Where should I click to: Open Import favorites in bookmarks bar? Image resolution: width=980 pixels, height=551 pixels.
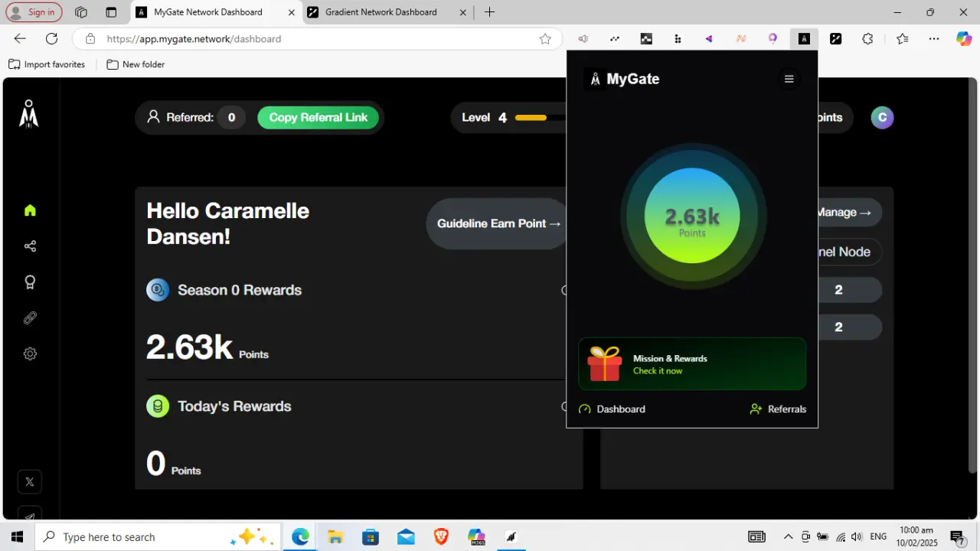[47, 64]
